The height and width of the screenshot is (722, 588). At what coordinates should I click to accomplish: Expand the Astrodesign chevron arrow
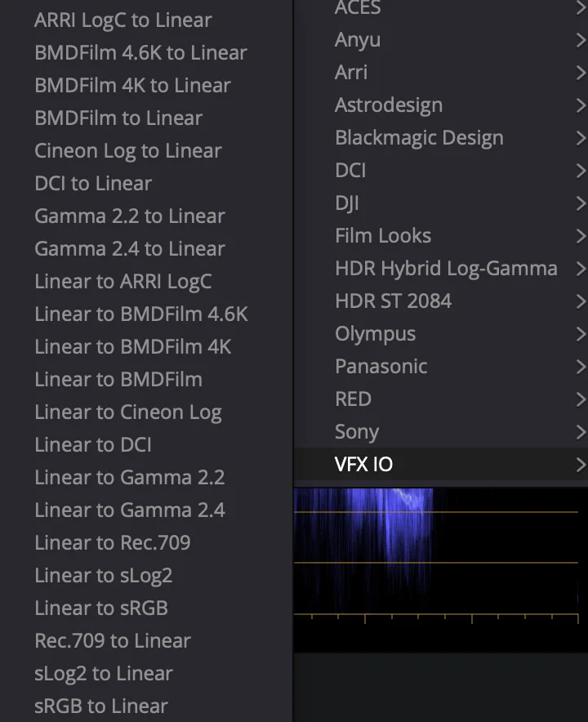(581, 106)
